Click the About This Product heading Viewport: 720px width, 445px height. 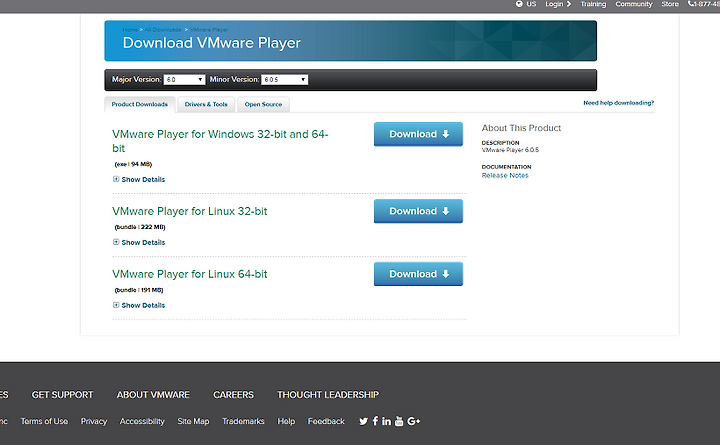coord(521,128)
